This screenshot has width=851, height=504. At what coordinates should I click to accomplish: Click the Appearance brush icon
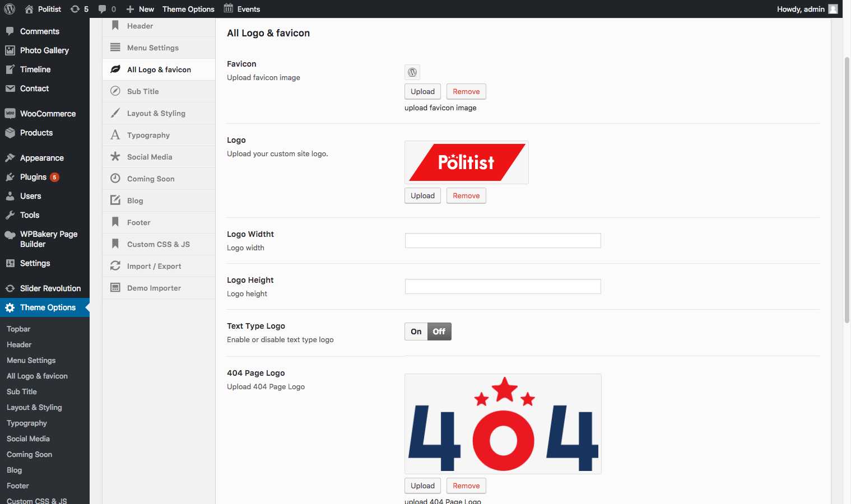pos(10,158)
